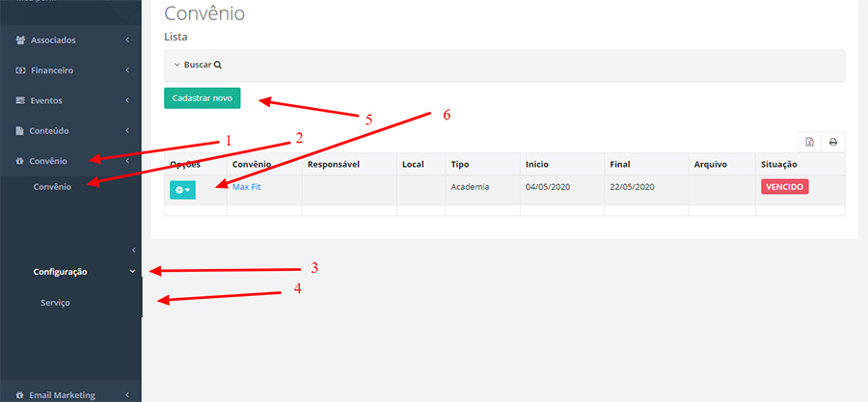868x402 pixels.
Task: Collapse the Configuração submenu
Action: 132,272
